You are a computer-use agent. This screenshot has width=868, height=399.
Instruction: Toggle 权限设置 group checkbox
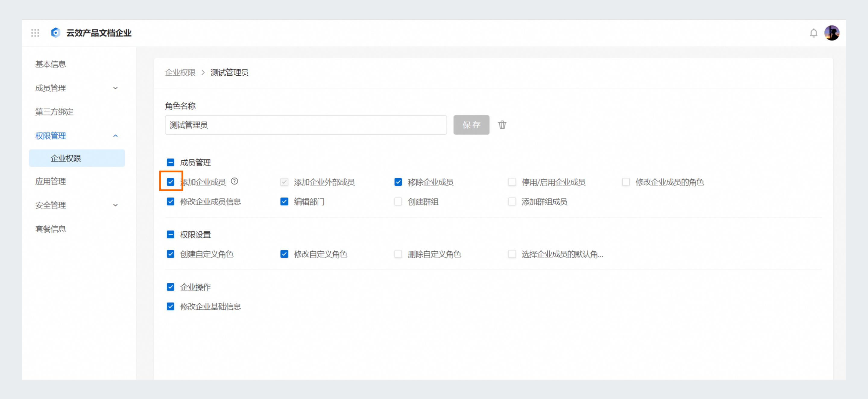171,234
